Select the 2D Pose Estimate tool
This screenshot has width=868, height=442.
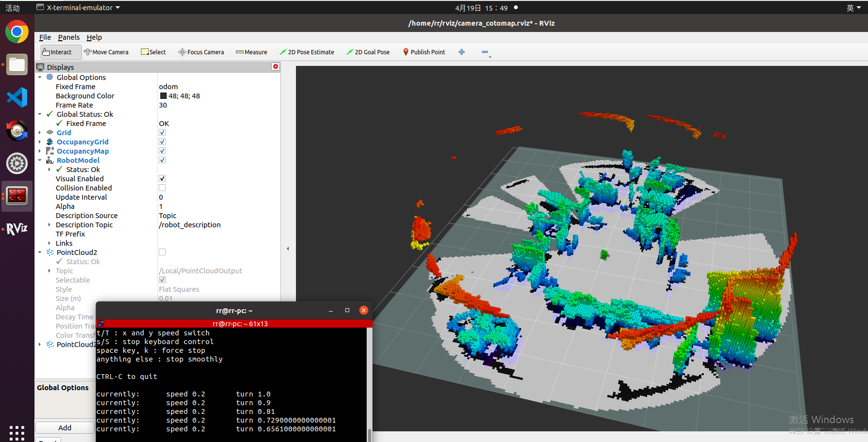(307, 52)
